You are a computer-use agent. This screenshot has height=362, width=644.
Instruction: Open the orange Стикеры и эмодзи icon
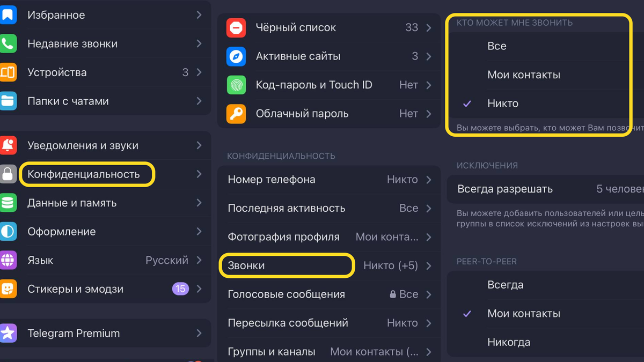(8, 289)
